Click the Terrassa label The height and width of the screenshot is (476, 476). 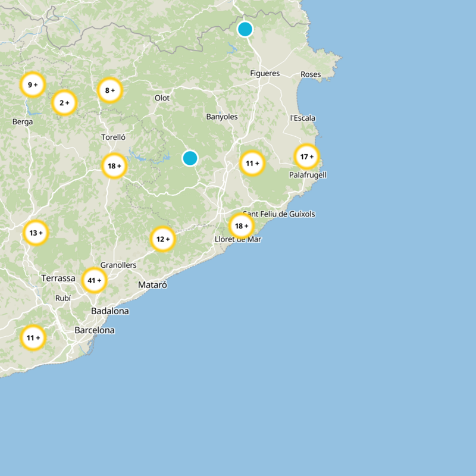click(x=58, y=278)
